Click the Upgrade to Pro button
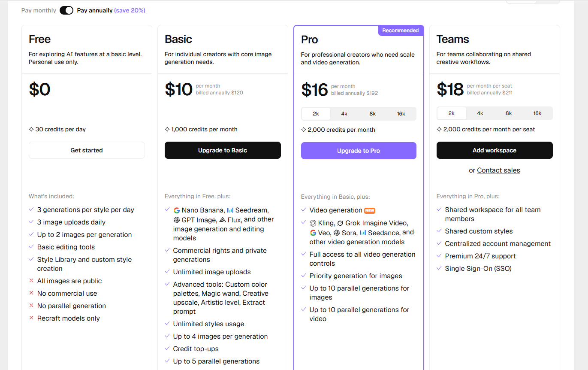This screenshot has height=370, width=588. (x=359, y=150)
